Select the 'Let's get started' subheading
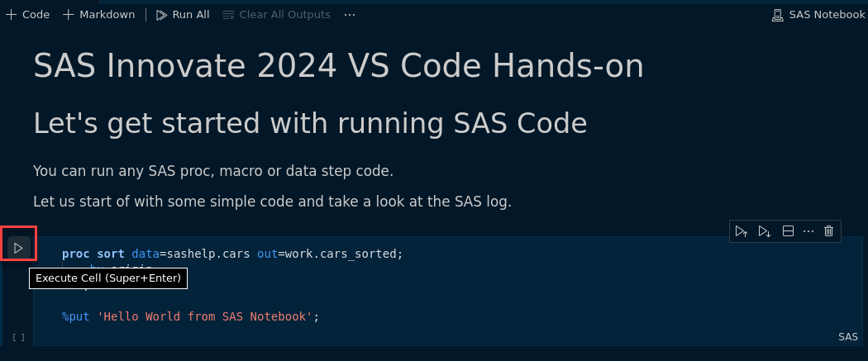The image size is (868, 361). (x=310, y=123)
